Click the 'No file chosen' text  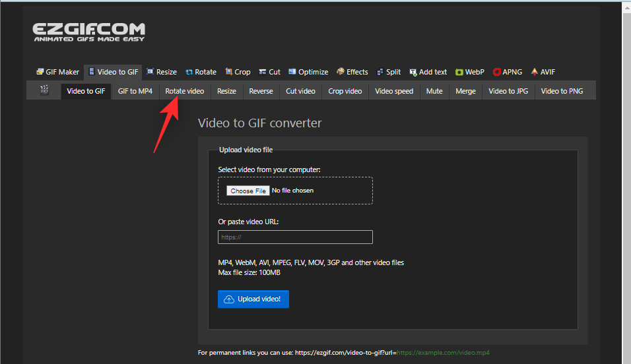click(292, 191)
